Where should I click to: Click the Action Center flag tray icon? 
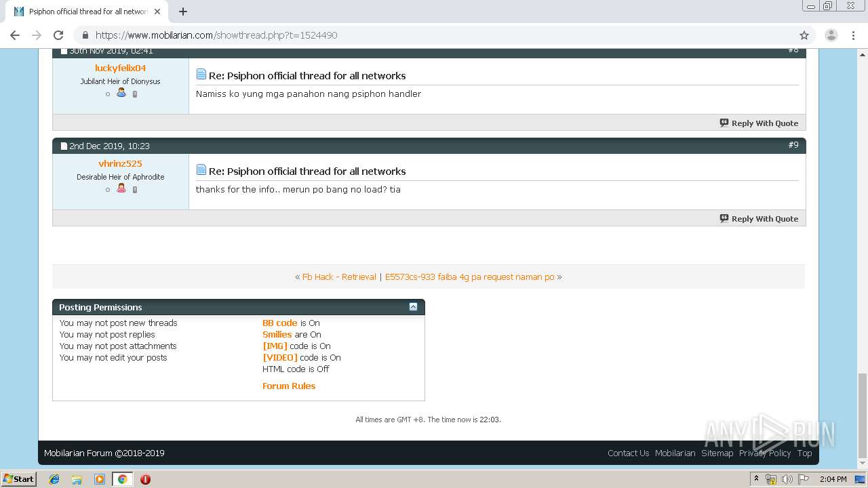coord(803,479)
